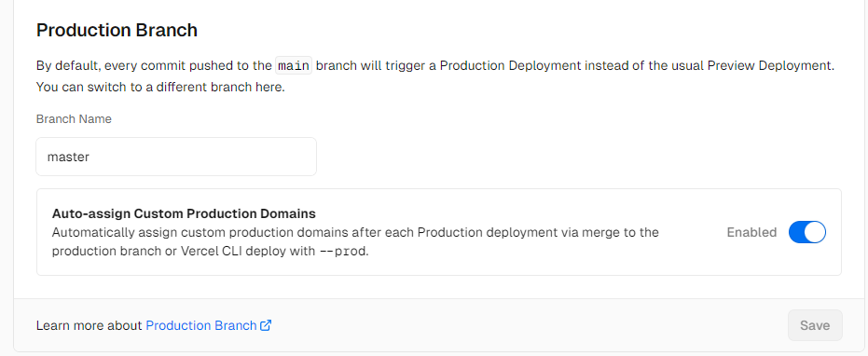Click the "Production Branch" section heading
Viewport: 868px width, 356px height.
[117, 30]
